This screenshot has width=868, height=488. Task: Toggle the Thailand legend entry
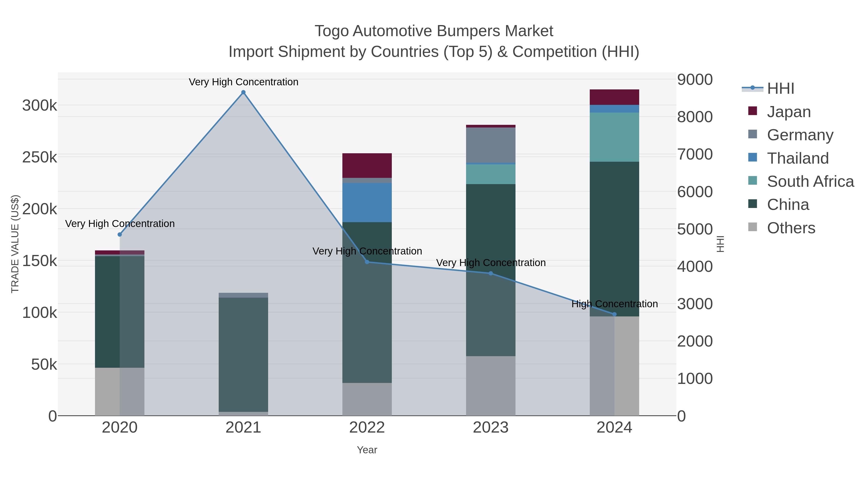click(788, 158)
